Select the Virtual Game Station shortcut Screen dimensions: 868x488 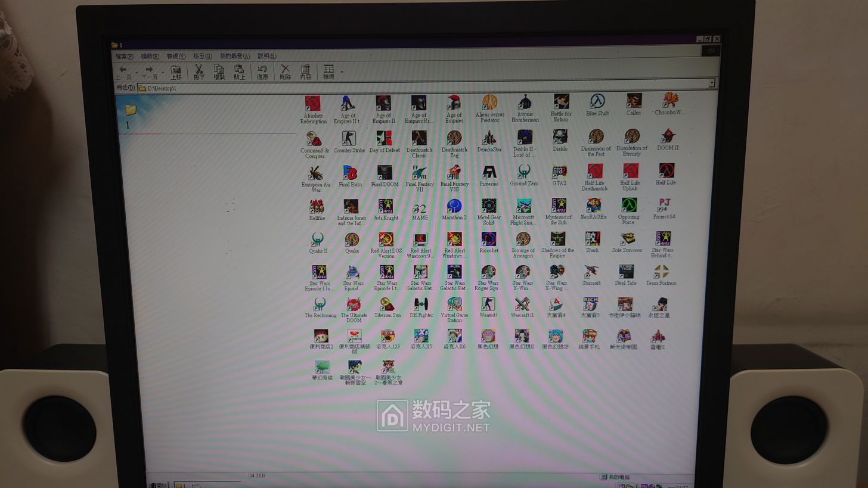coord(454,309)
